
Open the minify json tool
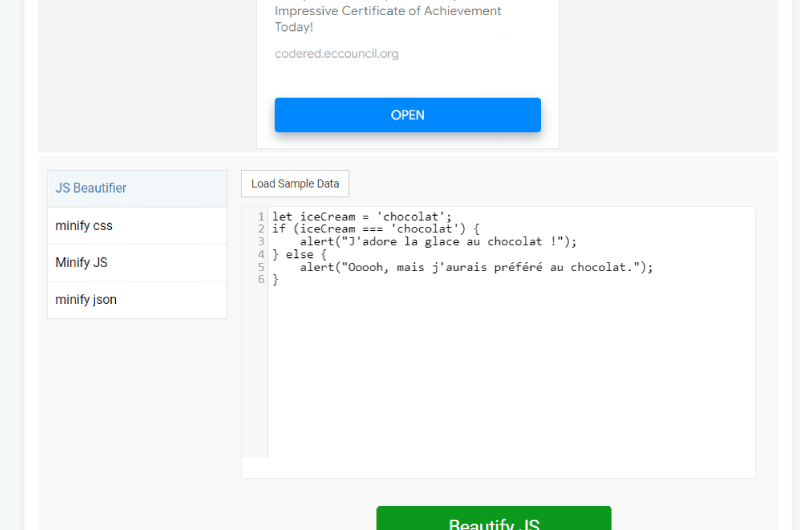click(137, 299)
